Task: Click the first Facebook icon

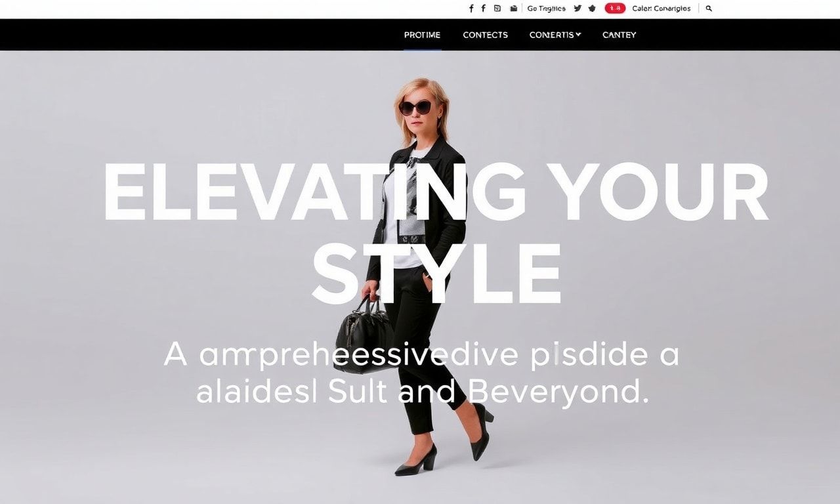Action: pyautogui.click(x=471, y=9)
